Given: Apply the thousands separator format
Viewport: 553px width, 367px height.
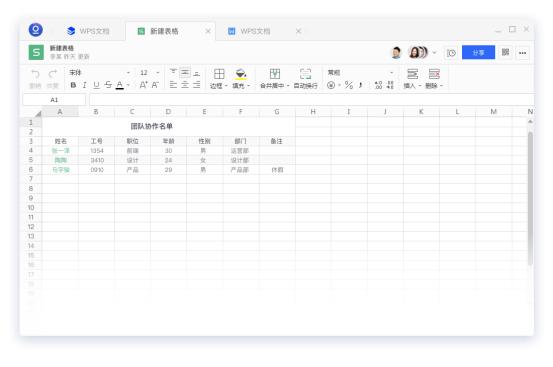Looking at the screenshot, I should [x=360, y=85].
